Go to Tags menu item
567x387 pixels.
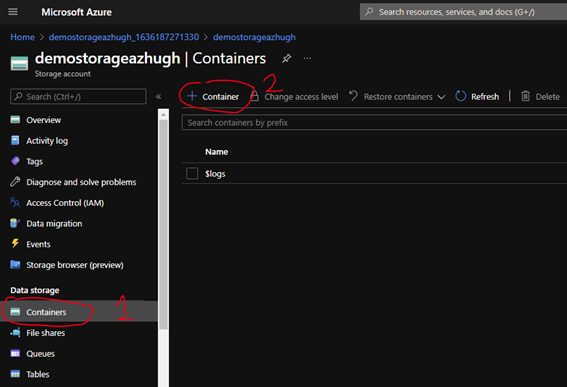coord(35,161)
